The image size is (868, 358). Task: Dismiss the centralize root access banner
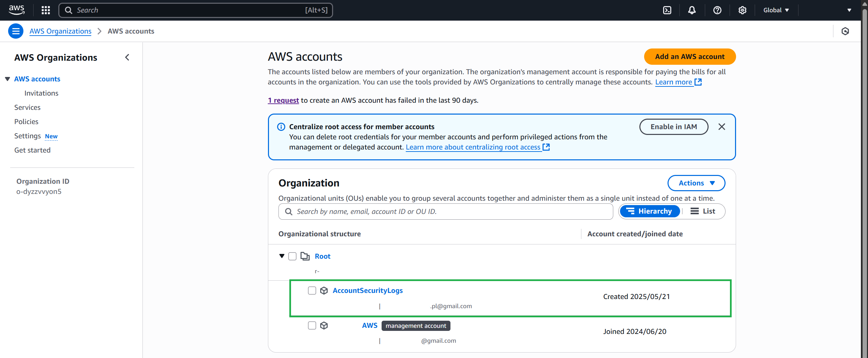click(721, 127)
